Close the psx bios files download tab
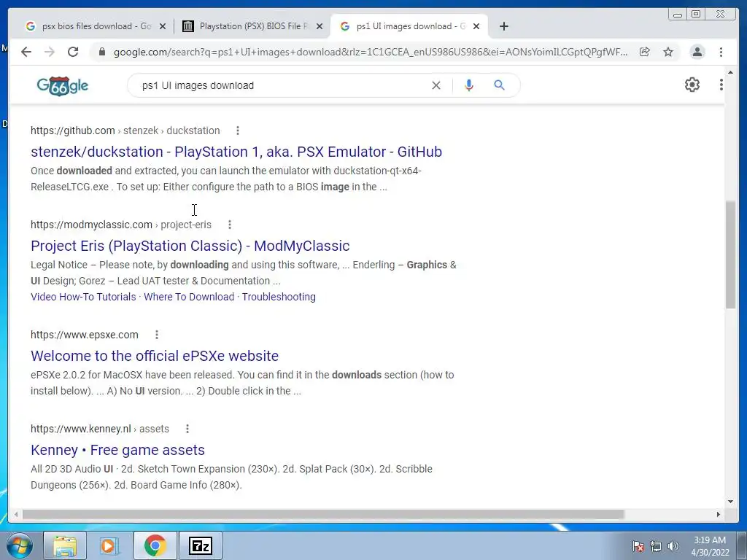747x560 pixels. (163, 26)
